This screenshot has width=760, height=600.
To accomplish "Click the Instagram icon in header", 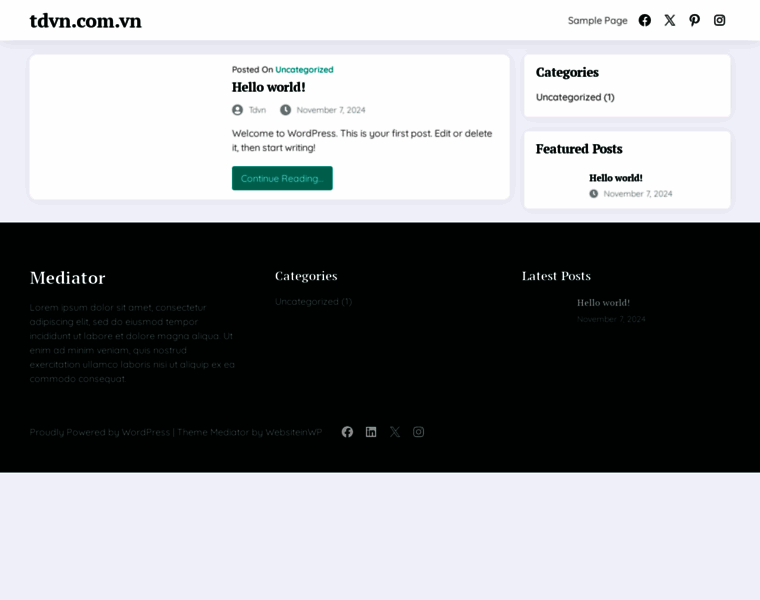I will (719, 20).
